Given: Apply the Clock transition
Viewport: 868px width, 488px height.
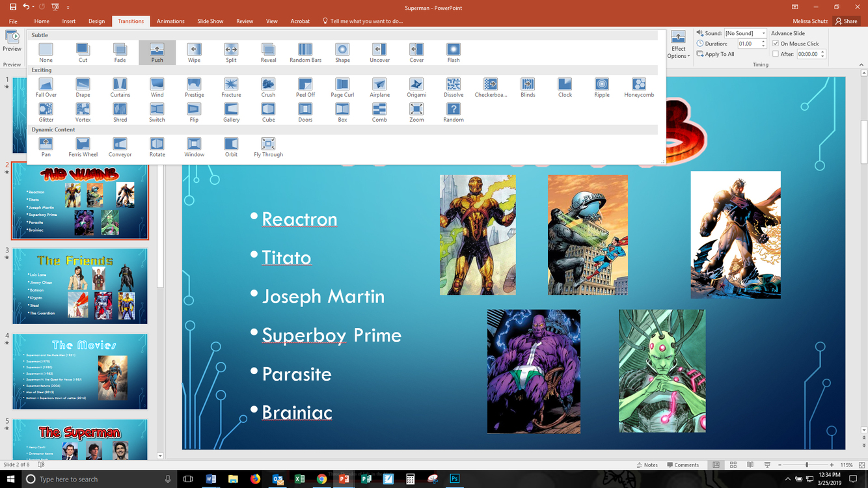Looking at the screenshot, I should point(565,87).
